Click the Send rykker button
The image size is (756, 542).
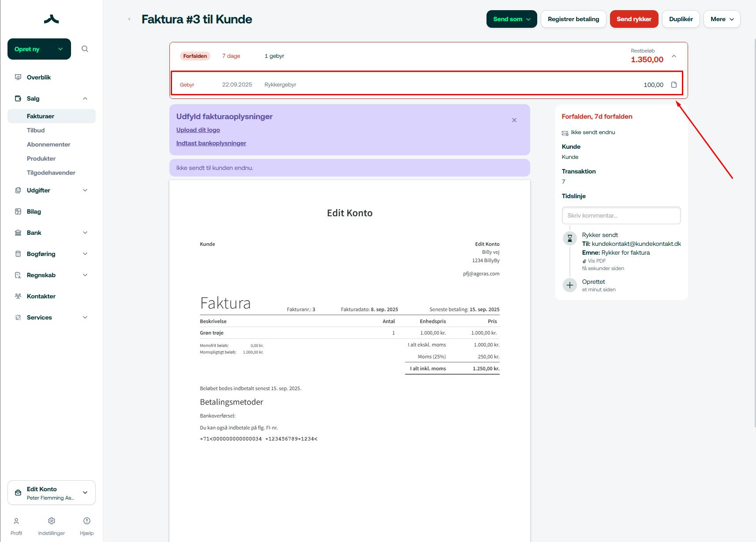tap(634, 19)
